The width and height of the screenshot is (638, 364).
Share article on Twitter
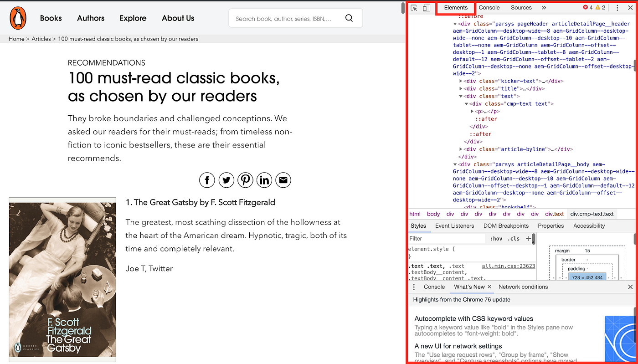[x=226, y=180]
